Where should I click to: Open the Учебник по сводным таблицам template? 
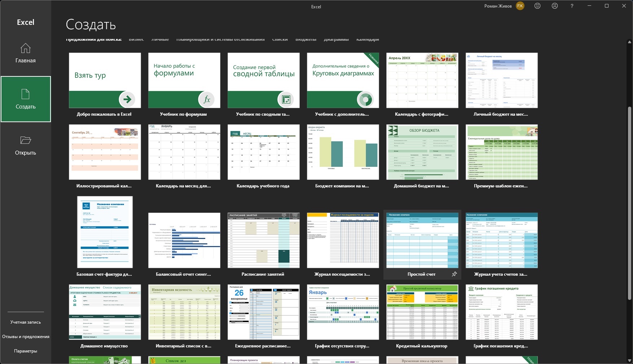click(x=264, y=80)
